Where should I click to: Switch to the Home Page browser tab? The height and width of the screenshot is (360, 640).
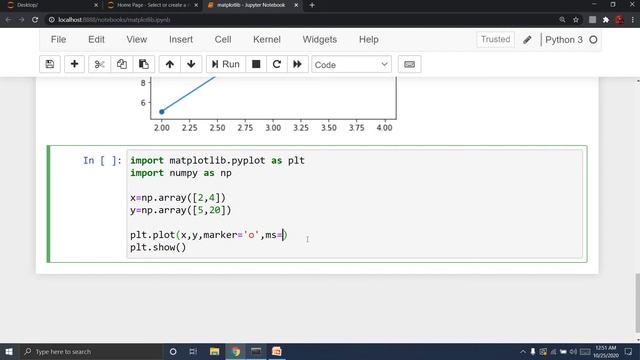(153, 5)
